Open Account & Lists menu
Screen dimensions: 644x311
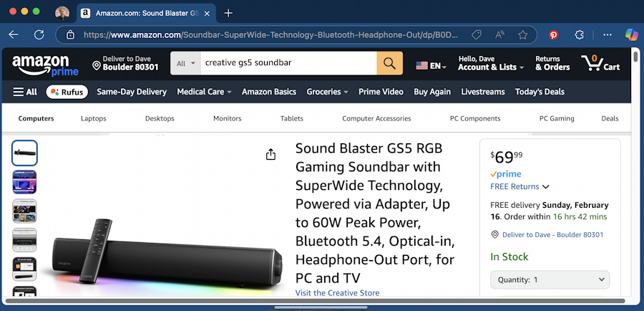pos(491,63)
